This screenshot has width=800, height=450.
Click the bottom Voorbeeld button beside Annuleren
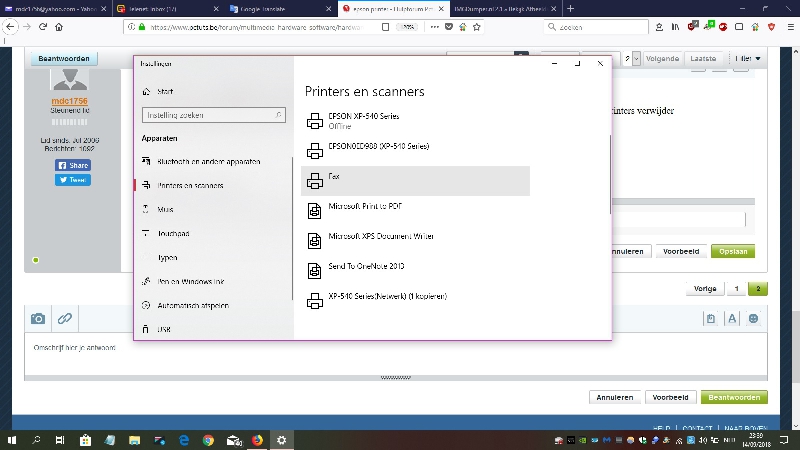[x=670, y=397]
